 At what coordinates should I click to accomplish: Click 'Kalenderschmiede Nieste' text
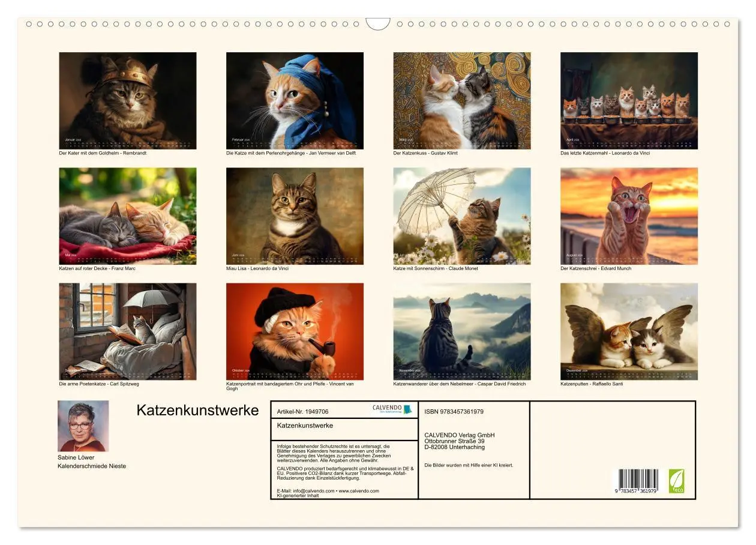pos(92,466)
